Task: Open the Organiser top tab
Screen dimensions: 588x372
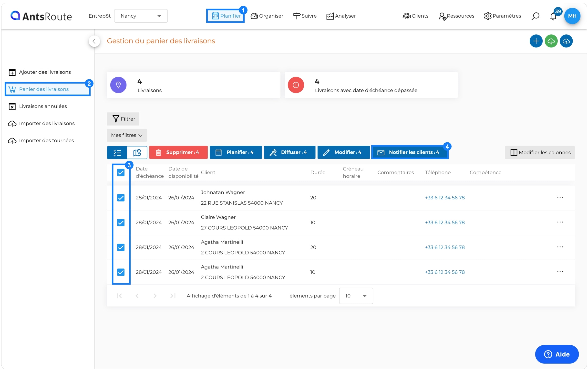Action: coord(267,16)
